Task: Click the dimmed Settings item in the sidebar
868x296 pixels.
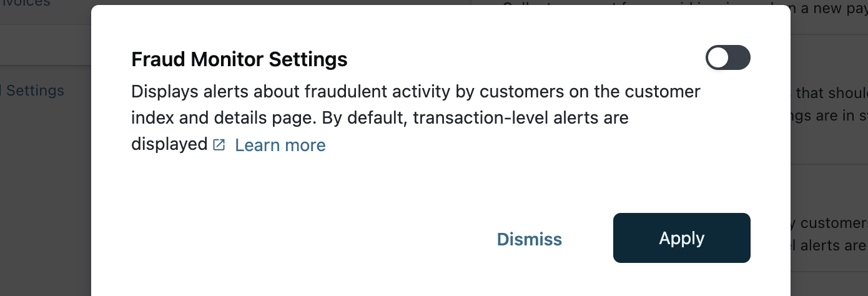Action: coord(35,91)
